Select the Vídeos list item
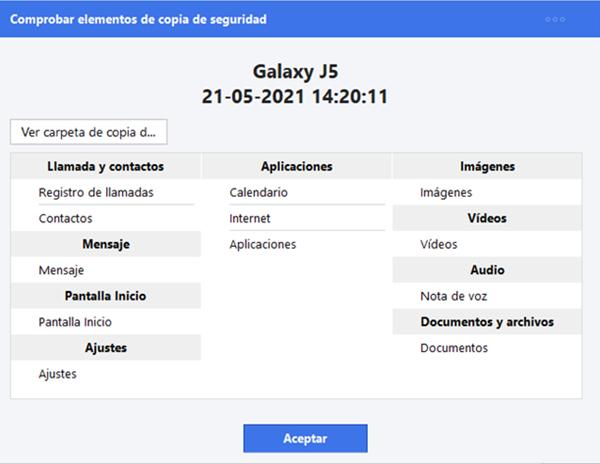Viewport: 600px width, 464px height. coord(439,244)
